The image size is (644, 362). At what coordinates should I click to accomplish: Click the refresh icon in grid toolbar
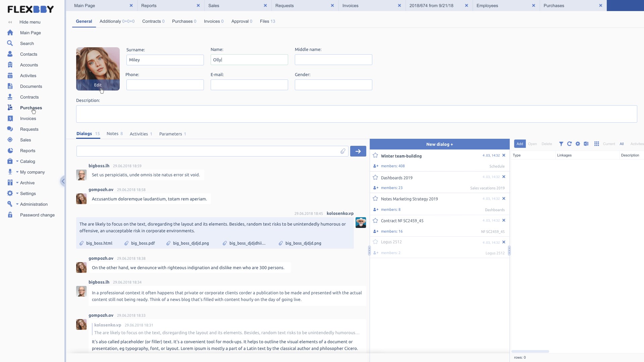point(570,144)
